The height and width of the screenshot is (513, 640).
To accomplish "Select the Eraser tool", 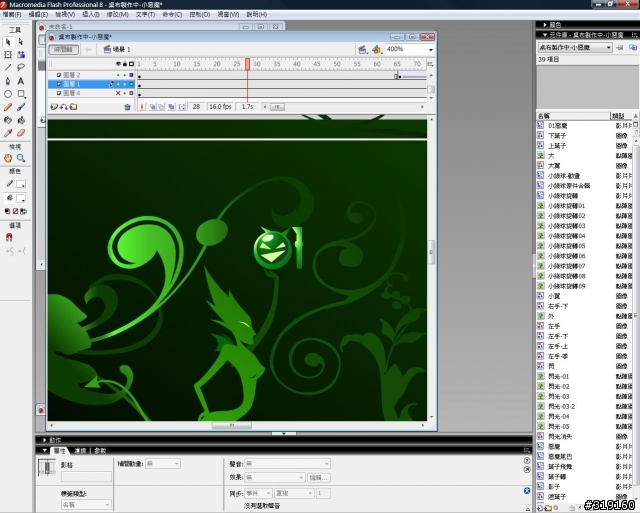I will (x=21, y=133).
